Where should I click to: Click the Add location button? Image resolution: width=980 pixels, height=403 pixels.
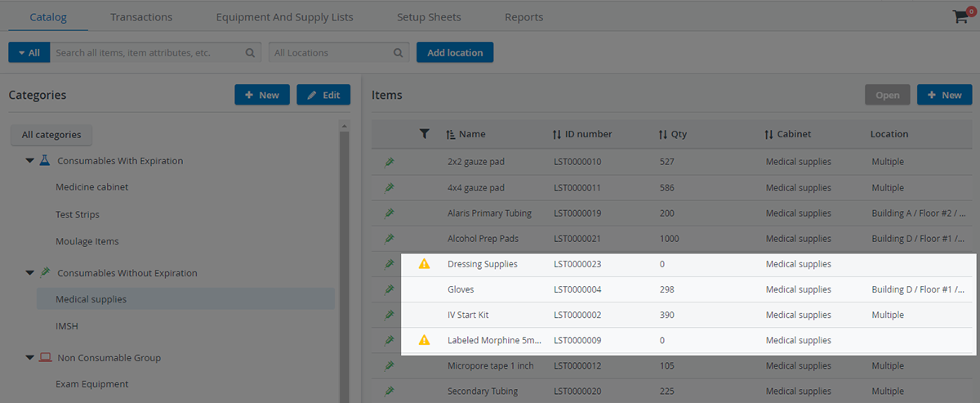click(455, 52)
